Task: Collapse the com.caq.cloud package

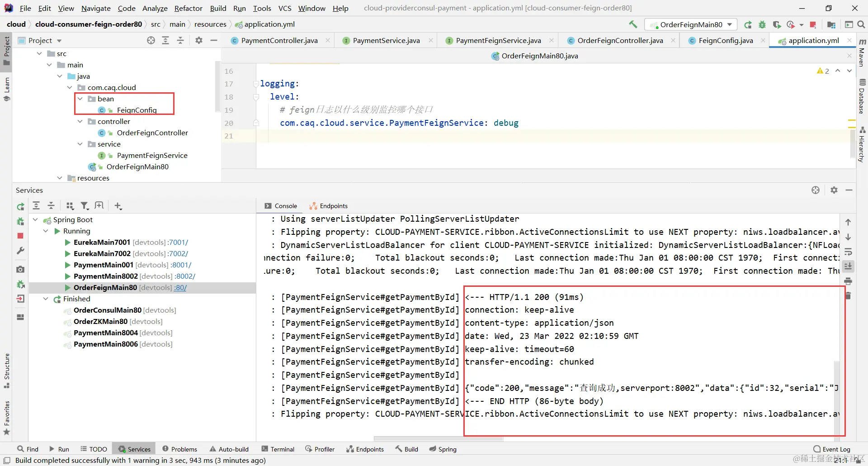Action: point(70,87)
